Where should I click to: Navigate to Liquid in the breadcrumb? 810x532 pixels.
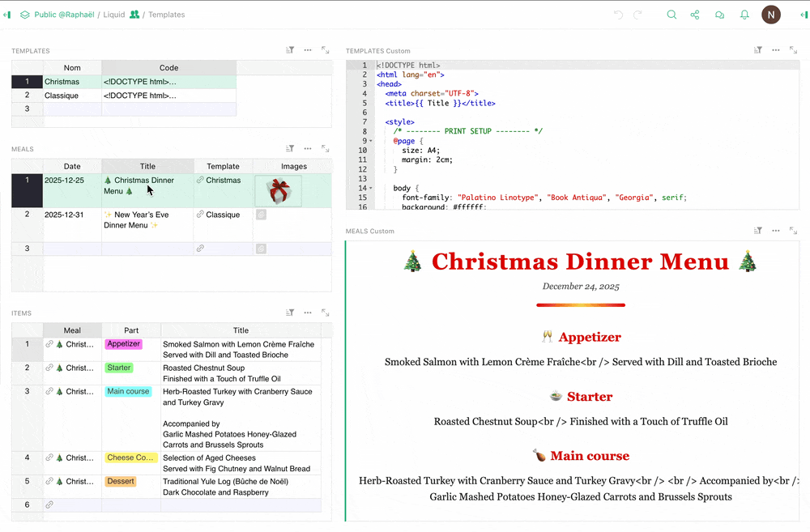tap(113, 14)
